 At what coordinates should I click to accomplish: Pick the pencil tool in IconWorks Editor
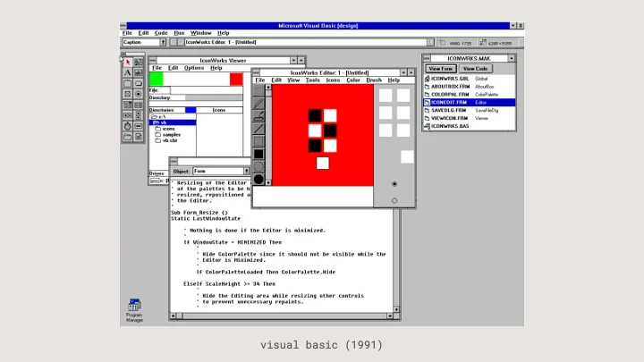[x=258, y=103]
